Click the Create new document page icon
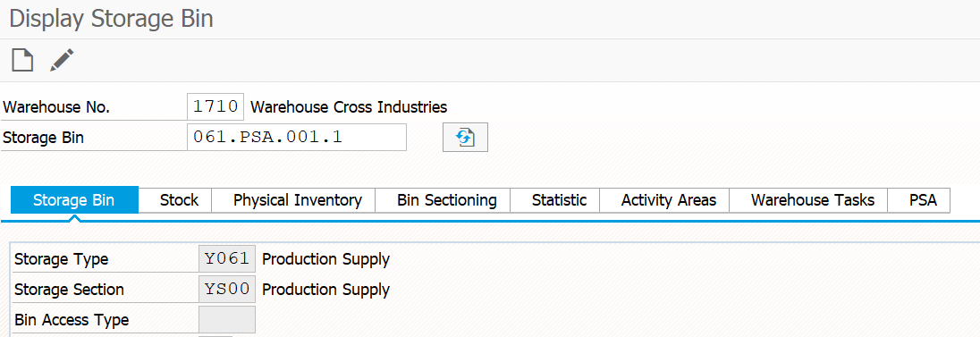 (22, 60)
